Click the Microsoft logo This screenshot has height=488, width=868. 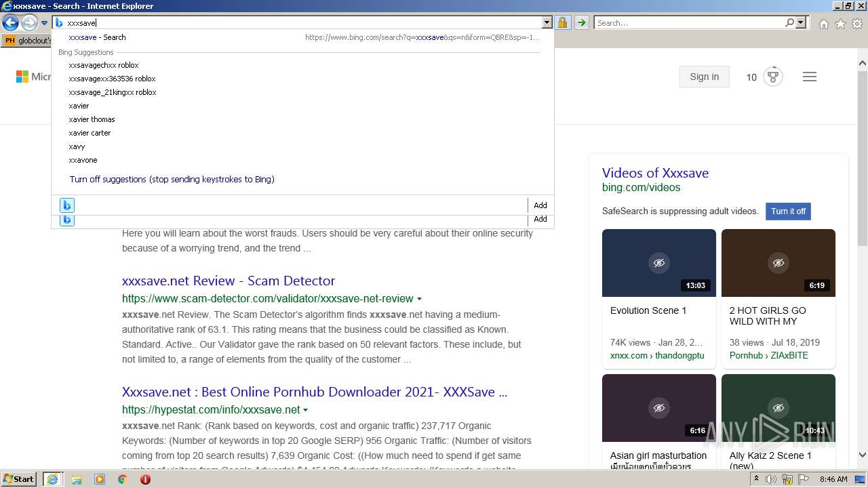pos(33,77)
